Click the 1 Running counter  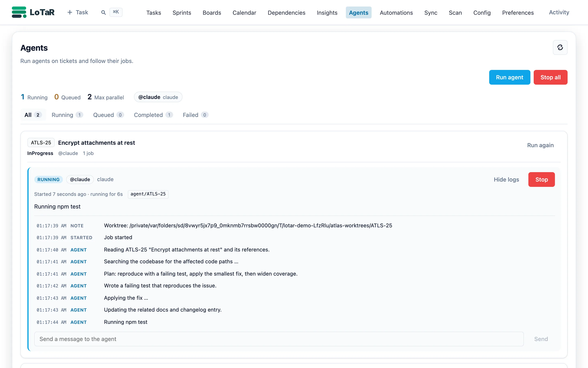pos(34,97)
